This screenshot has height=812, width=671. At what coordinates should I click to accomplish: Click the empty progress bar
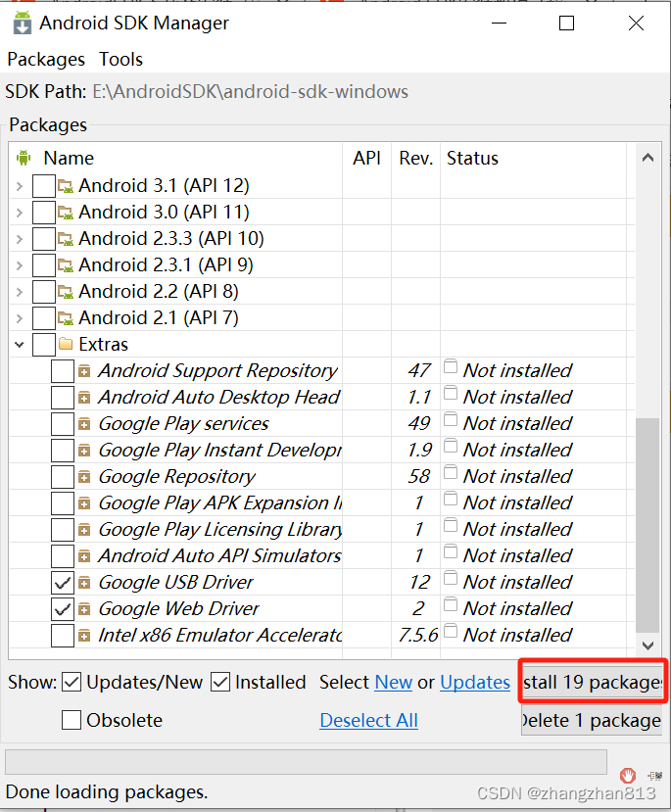pyautogui.click(x=306, y=762)
